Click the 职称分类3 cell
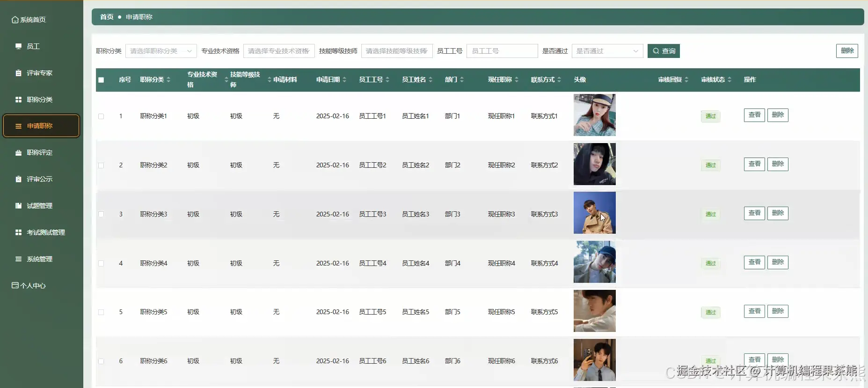Image resolution: width=868 pixels, height=388 pixels. [153, 214]
